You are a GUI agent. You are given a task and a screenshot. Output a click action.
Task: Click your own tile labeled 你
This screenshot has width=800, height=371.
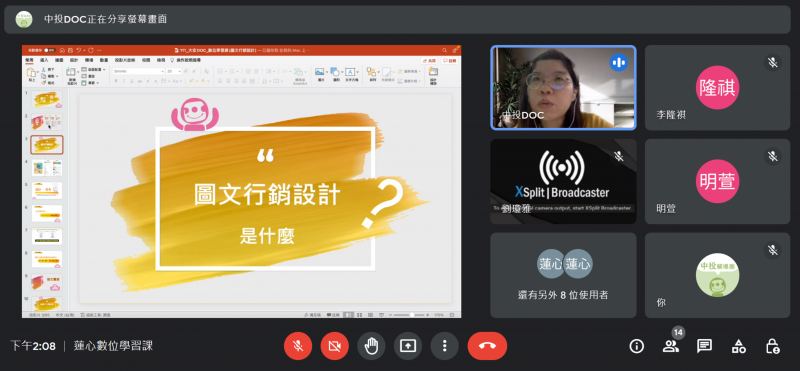[717, 275]
